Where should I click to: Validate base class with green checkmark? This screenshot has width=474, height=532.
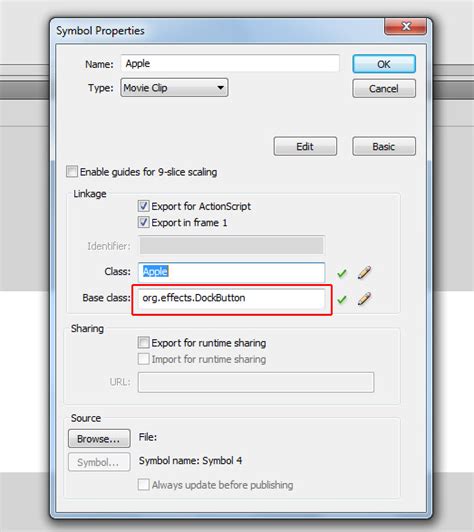(x=342, y=299)
